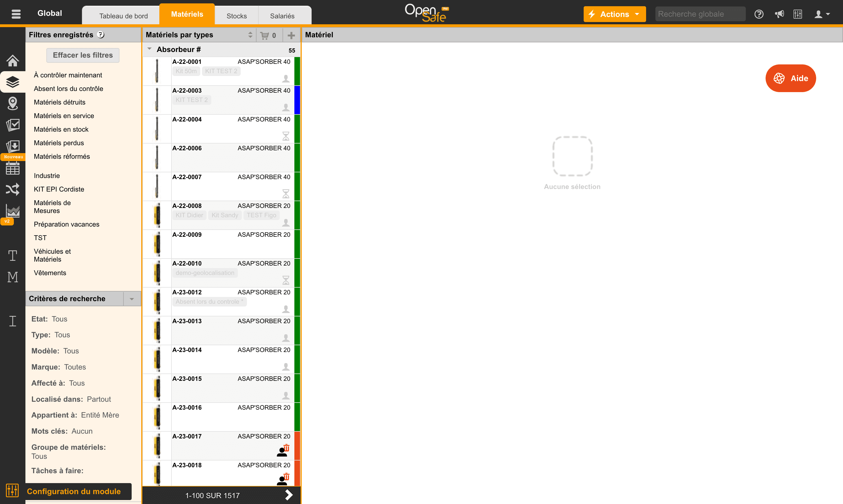Focus the Recherche globale search field
This screenshot has height=504, width=843.
(x=700, y=14)
